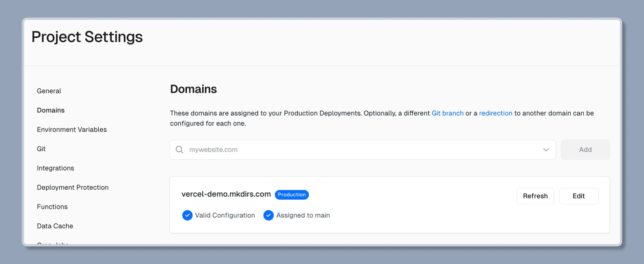Follow the redirection link
Screen dimensions: 644x264
pyautogui.click(x=495, y=113)
